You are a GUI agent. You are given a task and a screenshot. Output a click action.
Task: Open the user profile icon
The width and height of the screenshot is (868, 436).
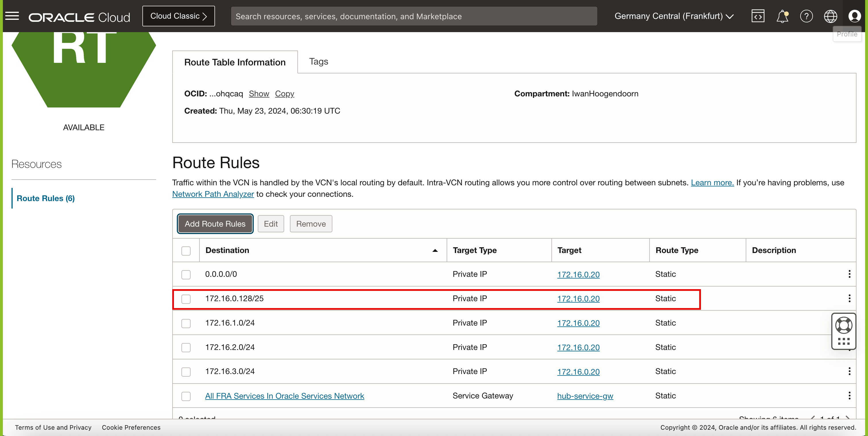pyautogui.click(x=854, y=16)
